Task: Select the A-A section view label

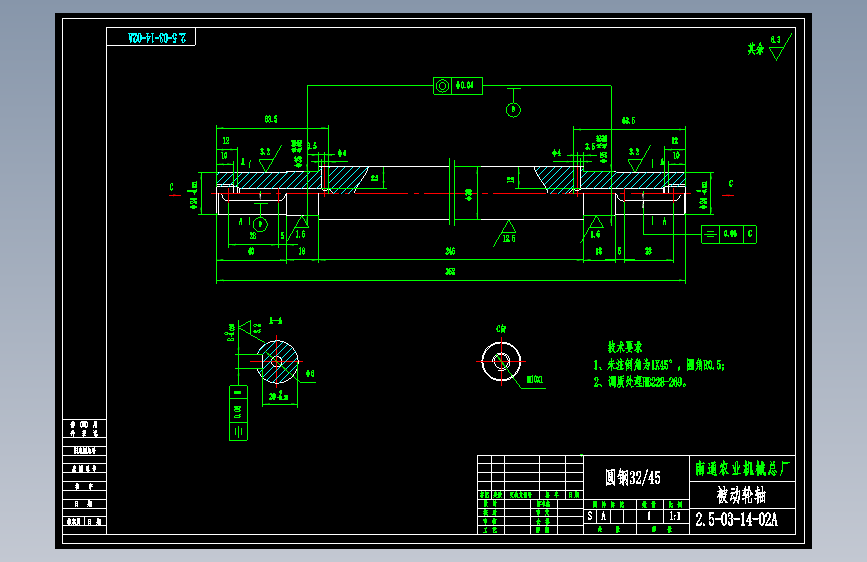Action: 275,321
